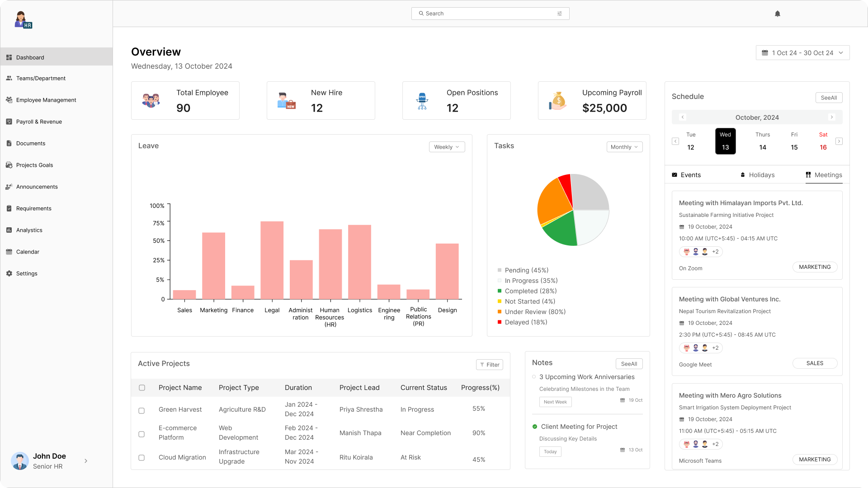The width and height of the screenshot is (868, 488).
Task: Click the Legal bar in Leave chart
Action: tap(272, 260)
